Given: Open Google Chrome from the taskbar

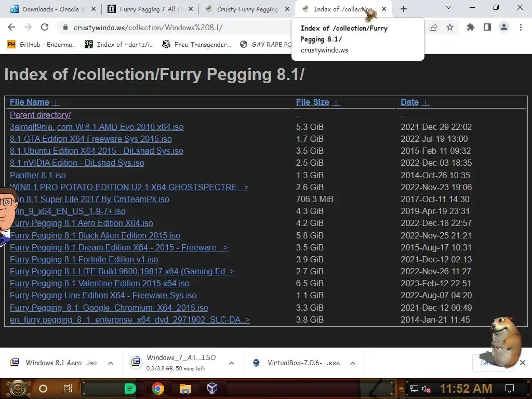Looking at the screenshot, I should click(158, 389).
